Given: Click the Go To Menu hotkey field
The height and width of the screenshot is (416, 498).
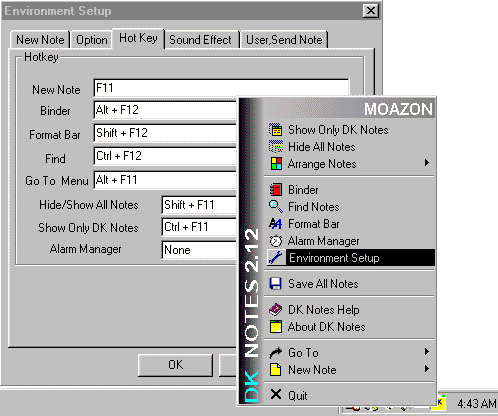Looking at the screenshot, I should [x=165, y=180].
